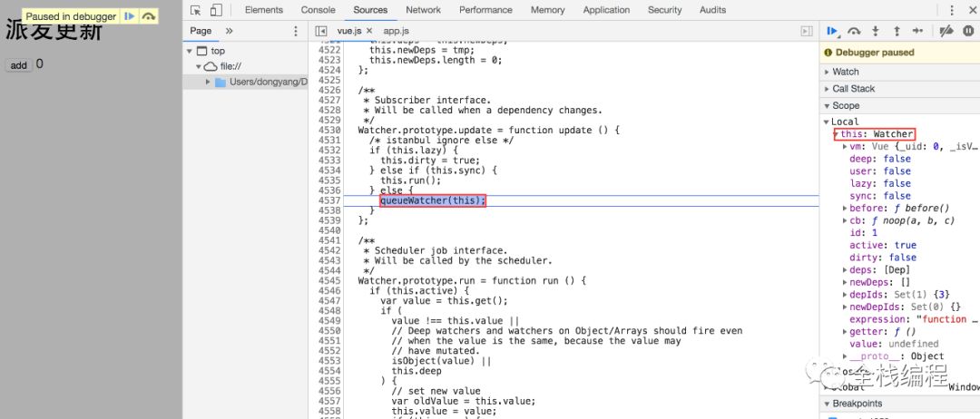
Task: Deactivate all breakpoints
Action: click(946, 31)
